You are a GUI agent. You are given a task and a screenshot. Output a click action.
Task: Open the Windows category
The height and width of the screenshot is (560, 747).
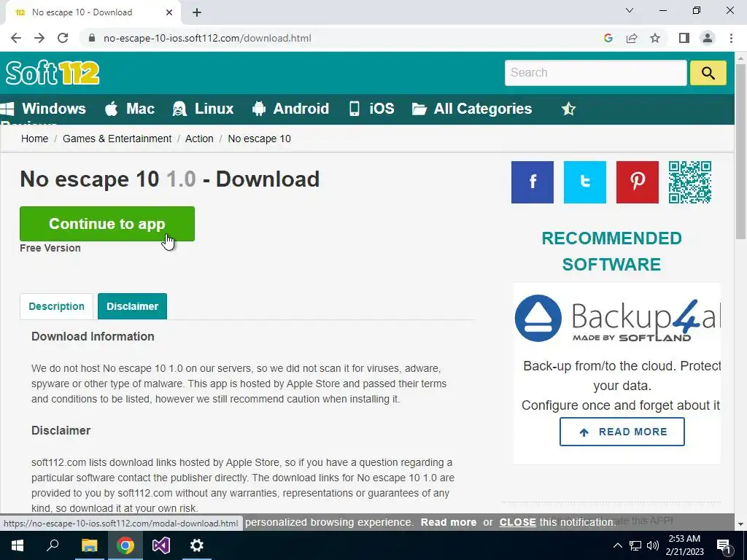43,109
